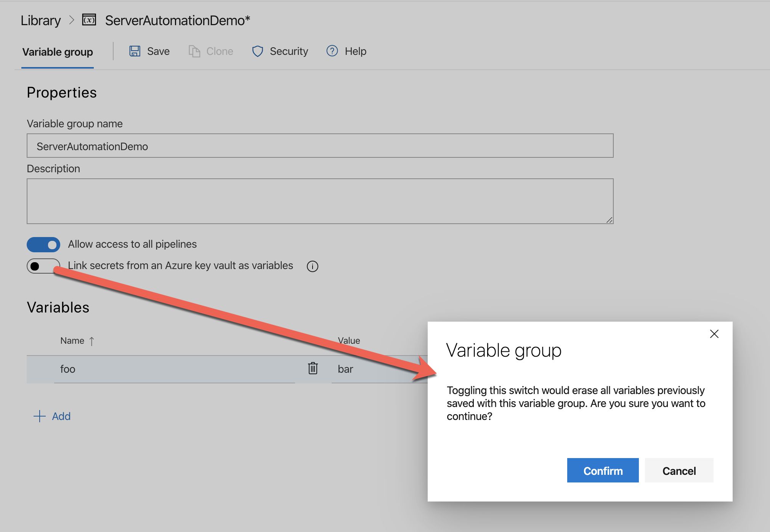Click the Clone copy icon

pyautogui.click(x=194, y=51)
